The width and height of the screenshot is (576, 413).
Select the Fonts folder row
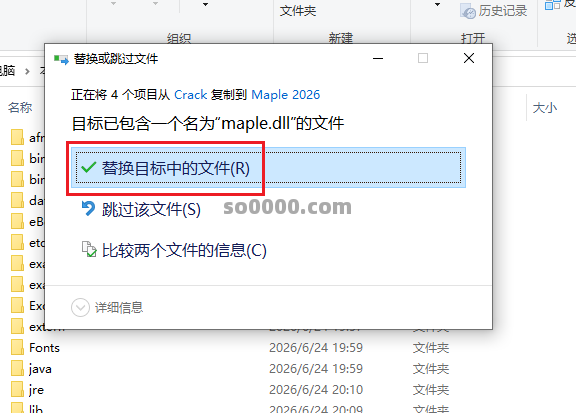point(230,348)
